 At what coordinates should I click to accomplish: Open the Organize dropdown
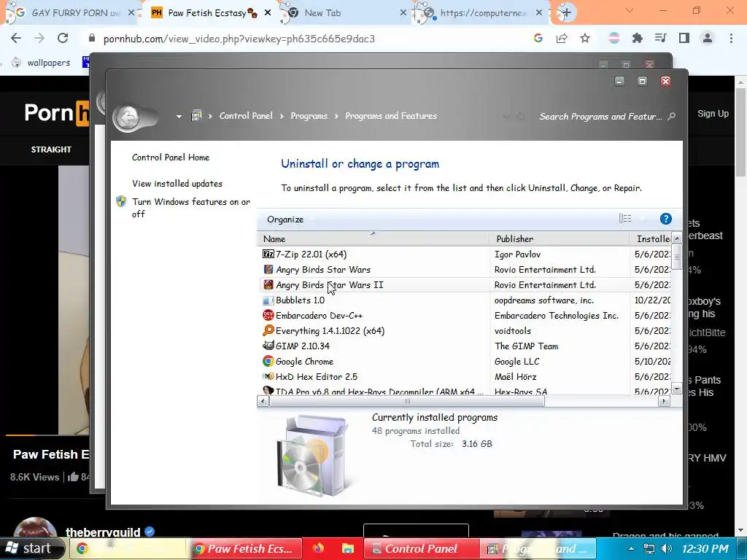[x=290, y=219]
